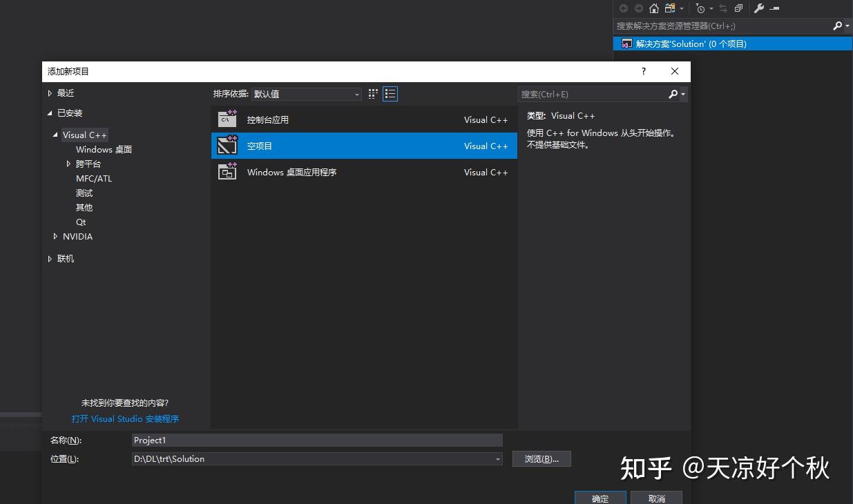Screen dimensions: 853x504
Task: Click the Solution Explorer refresh icon
Action: click(723, 8)
